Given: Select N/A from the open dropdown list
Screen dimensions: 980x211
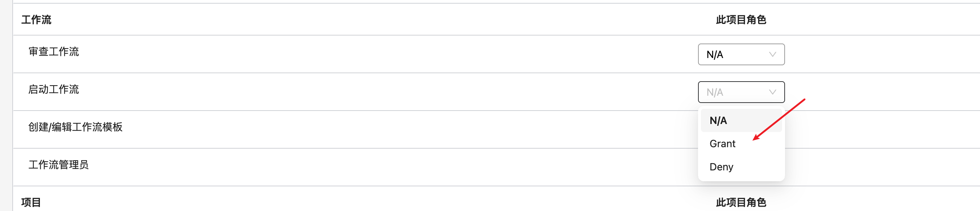Looking at the screenshot, I should click(x=718, y=121).
